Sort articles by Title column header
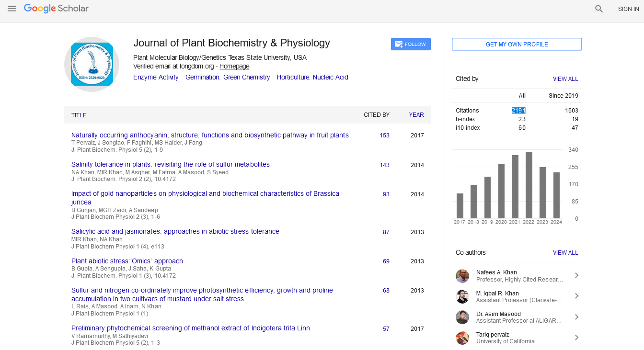This screenshot has height=350, width=644. [79, 115]
